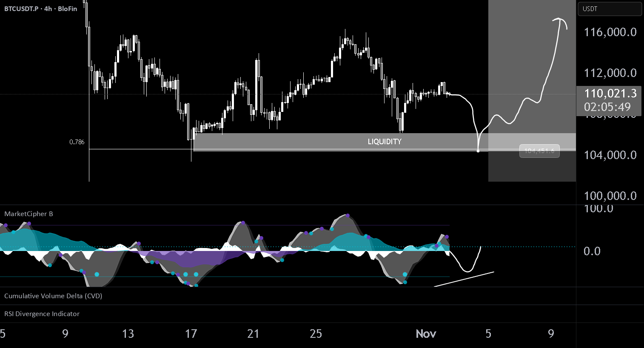Expand the Cumulative Volume Delta (CVD) pane

coord(53,296)
